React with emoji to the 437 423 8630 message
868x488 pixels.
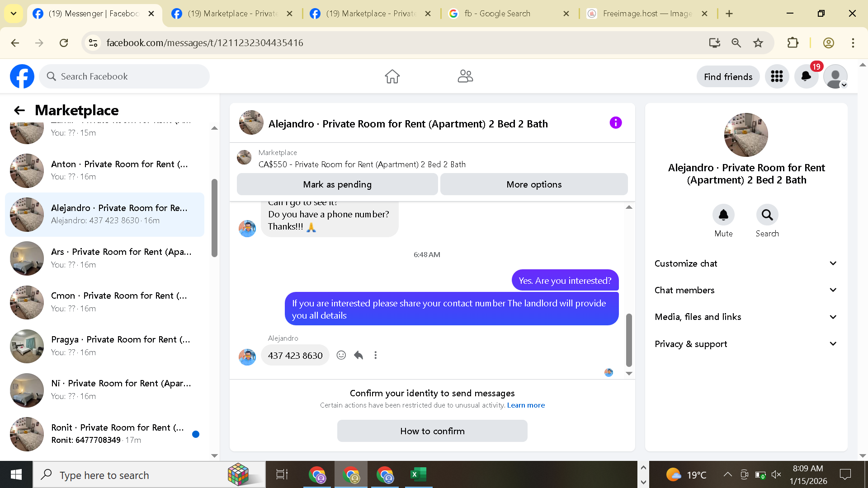coord(341,355)
